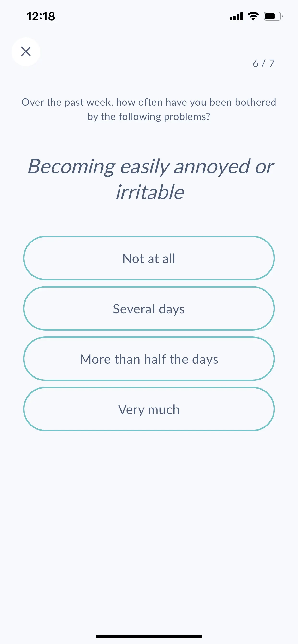Tap the word "Not" in first answer option
Image resolution: width=298 pixels, height=644 pixels.
133,259
